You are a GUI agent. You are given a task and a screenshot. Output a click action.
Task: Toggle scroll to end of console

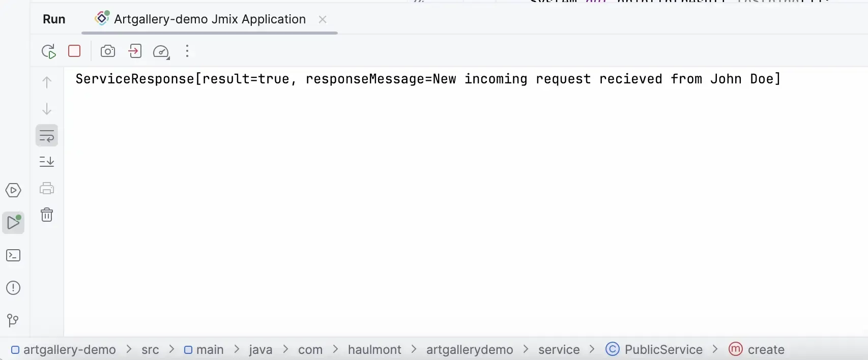(47, 162)
